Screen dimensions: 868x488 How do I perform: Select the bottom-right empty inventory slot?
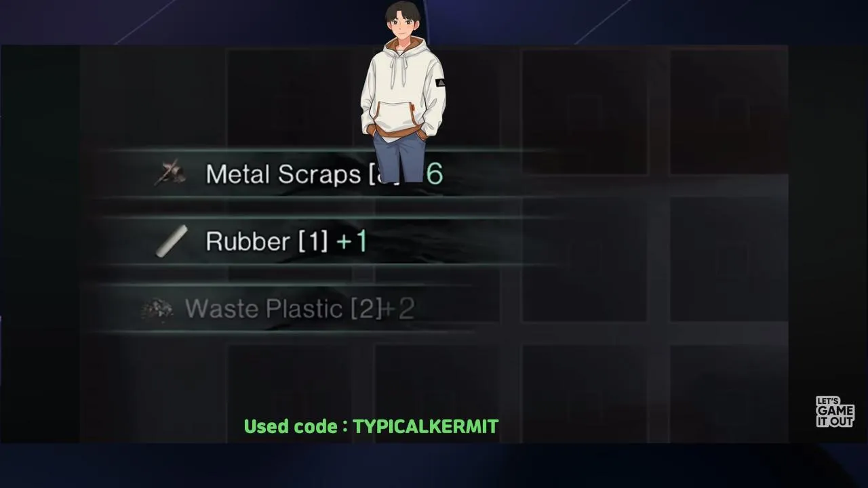point(728,393)
